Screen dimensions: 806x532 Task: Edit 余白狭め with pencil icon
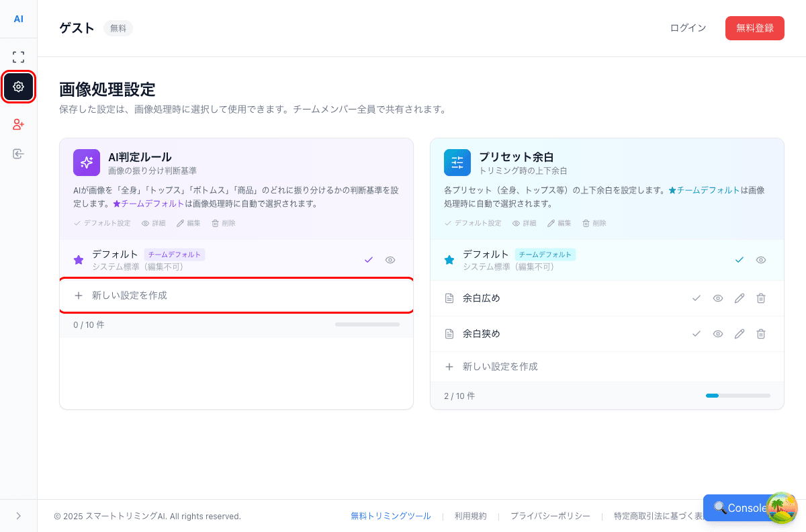click(x=740, y=334)
